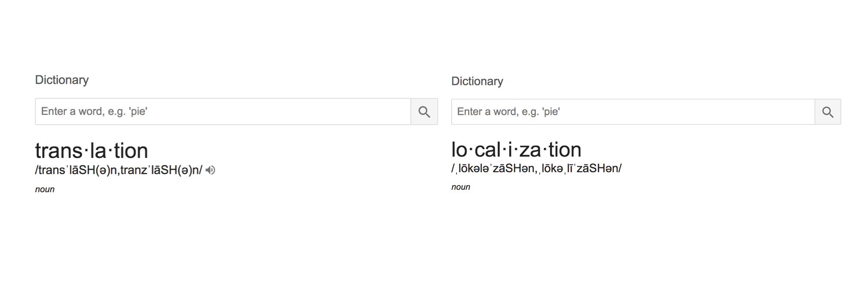Click the "lo" syllable of the localization headword
The height and width of the screenshot is (295, 868).
(x=459, y=150)
